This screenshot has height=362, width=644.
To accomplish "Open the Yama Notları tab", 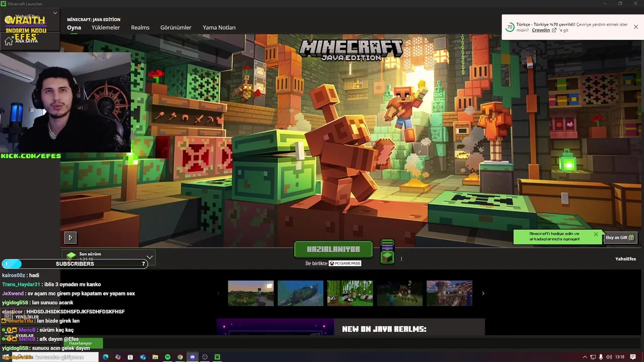I will tap(219, 28).
